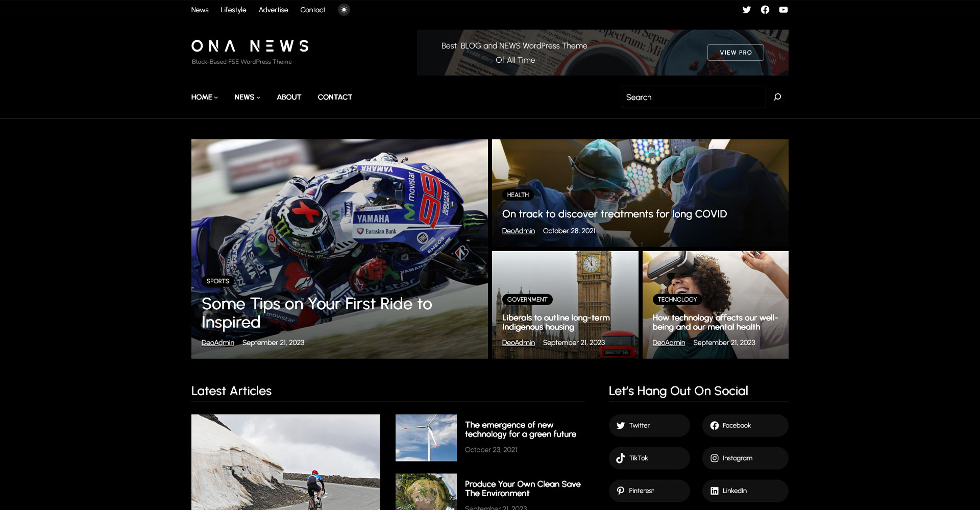Go to Lifestyle in the top bar
Screen dimensions: 980x510
[x=233, y=10]
